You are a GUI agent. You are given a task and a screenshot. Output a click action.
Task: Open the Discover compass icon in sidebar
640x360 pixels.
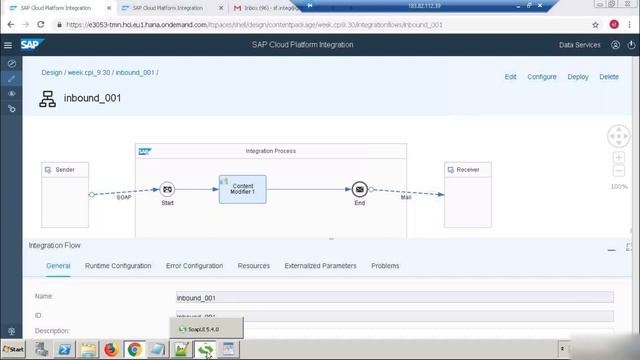(x=11, y=64)
